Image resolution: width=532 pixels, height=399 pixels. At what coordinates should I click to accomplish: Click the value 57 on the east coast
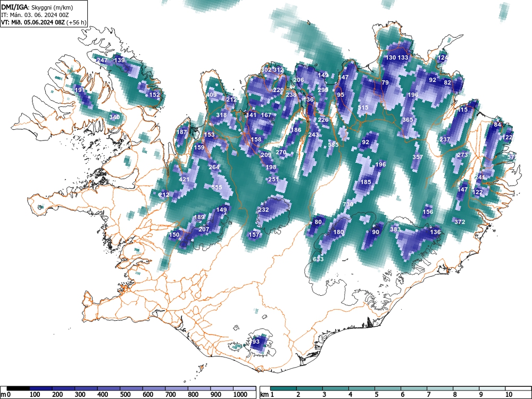pos(511,157)
